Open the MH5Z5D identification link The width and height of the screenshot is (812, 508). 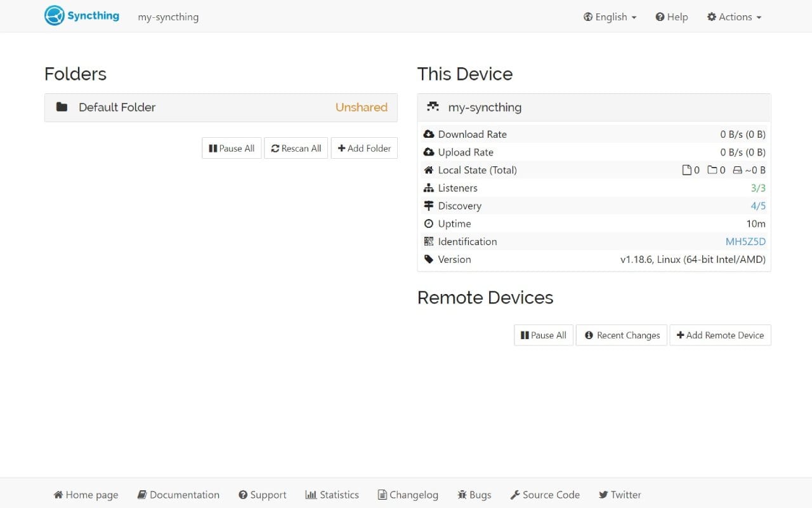click(x=745, y=241)
